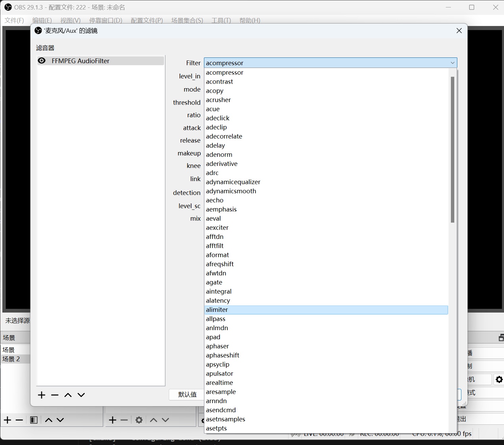Click OBS logo in main title bar

click(8, 7)
